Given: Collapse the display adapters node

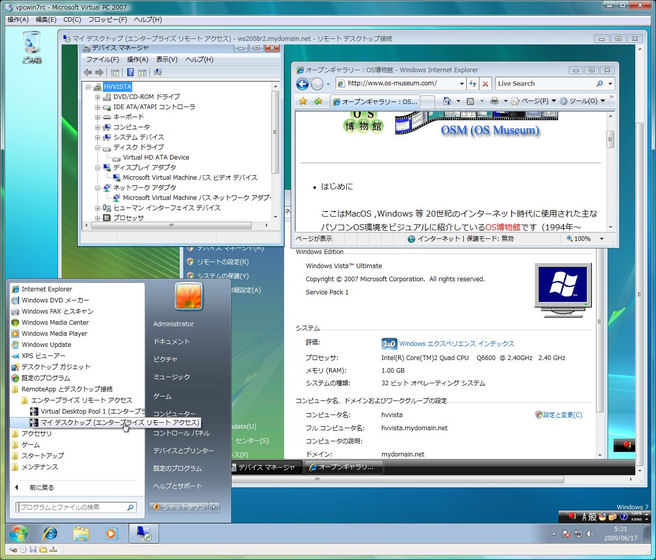Looking at the screenshot, I should pyautogui.click(x=97, y=168).
